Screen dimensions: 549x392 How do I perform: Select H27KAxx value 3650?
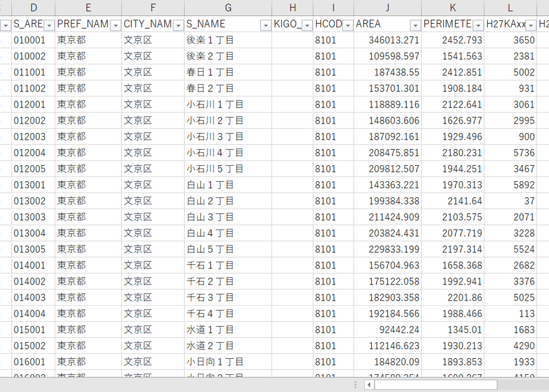click(510, 40)
